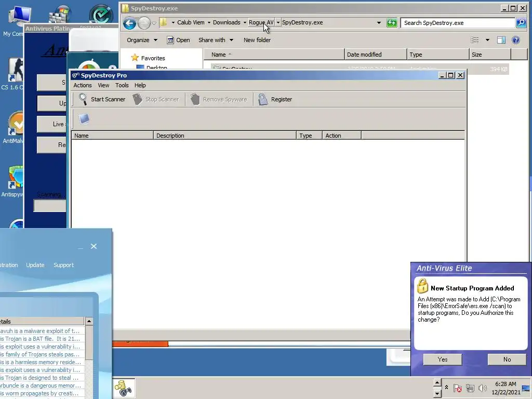This screenshot has height=399, width=532.
Task: Click the green refresh icon in Explorer
Action: coord(392,23)
